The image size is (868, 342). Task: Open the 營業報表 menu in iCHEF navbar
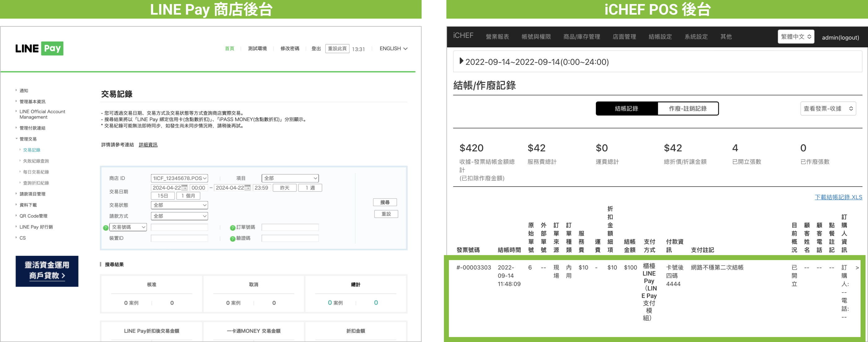(497, 37)
